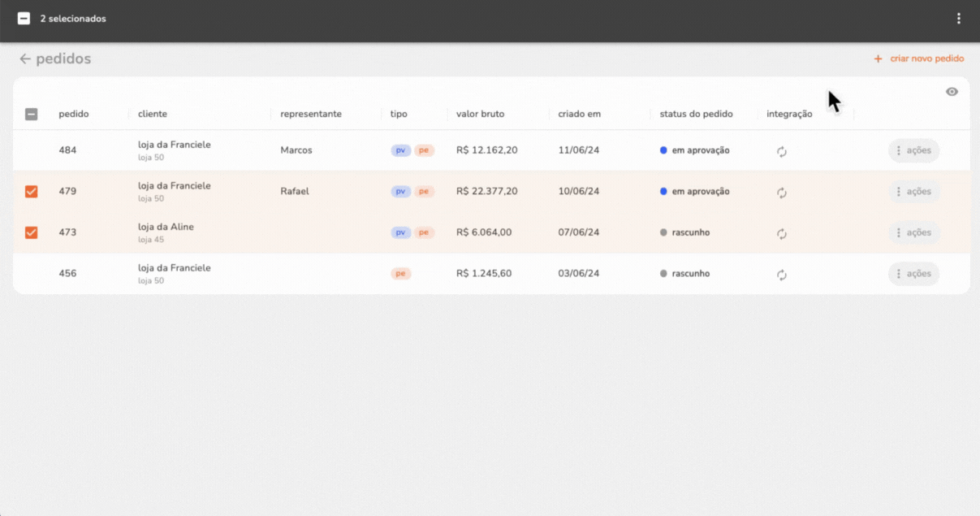Open the three-dot menu in top bar

959,19
